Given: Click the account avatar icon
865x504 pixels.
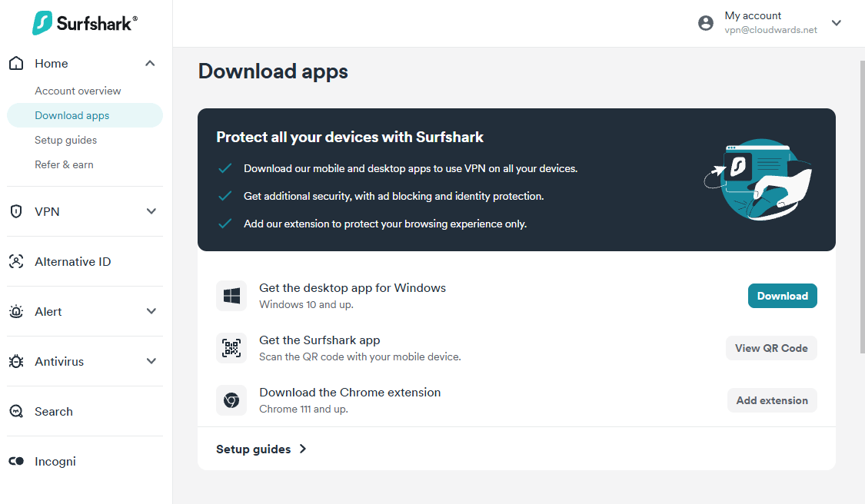Looking at the screenshot, I should (706, 22).
